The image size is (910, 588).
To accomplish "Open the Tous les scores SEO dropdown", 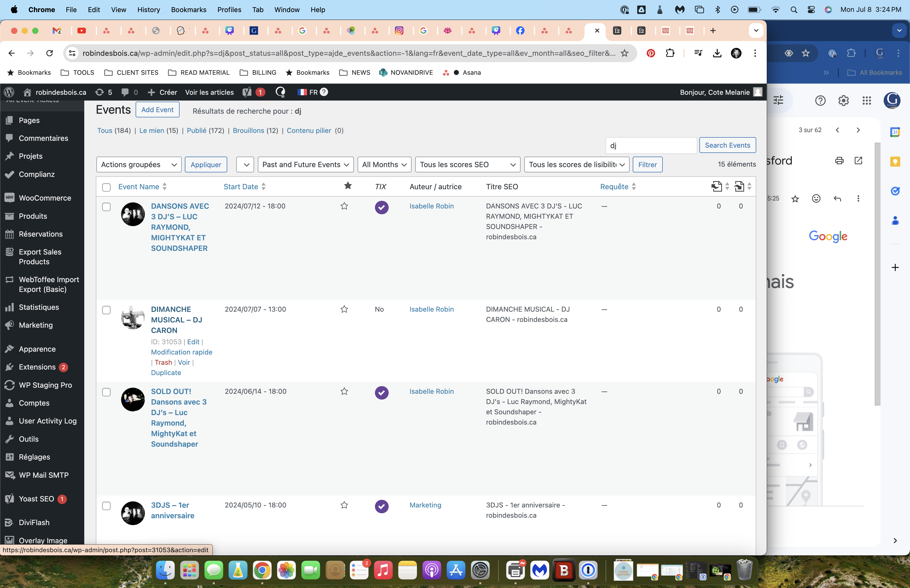I will (x=467, y=165).
